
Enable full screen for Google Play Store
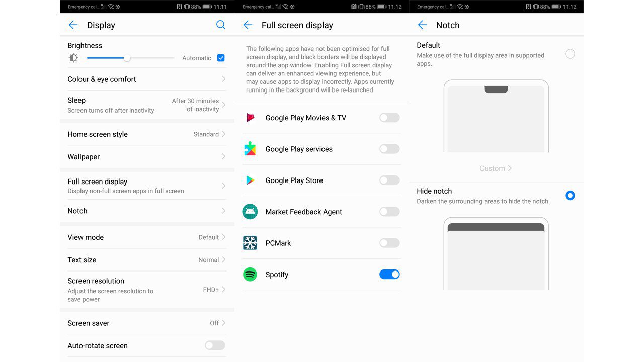(x=389, y=180)
